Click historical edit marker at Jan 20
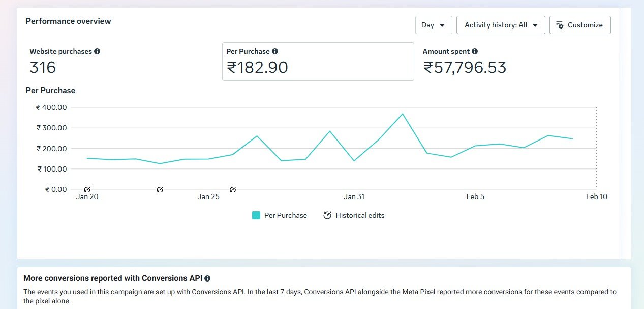The image size is (644, 309). tap(87, 190)
